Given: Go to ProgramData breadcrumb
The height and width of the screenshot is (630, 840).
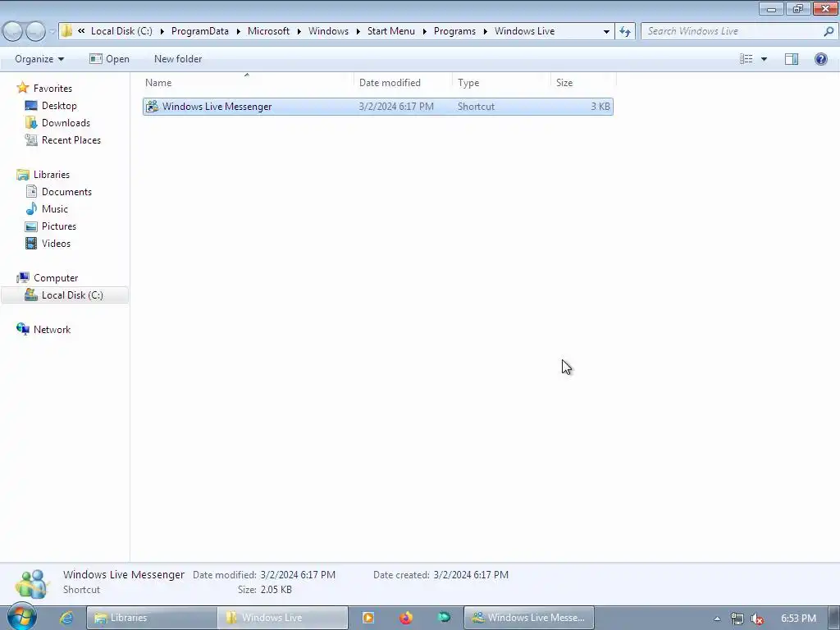Looking at the screenshot, I should (200, 31).
